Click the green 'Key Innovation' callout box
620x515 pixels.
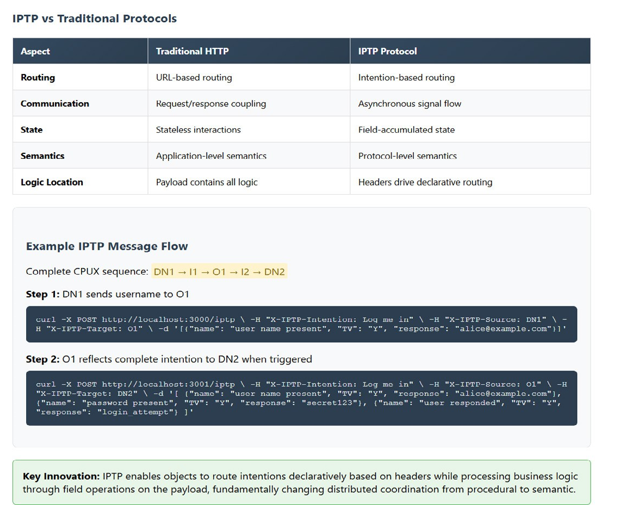tap(301, 483)
